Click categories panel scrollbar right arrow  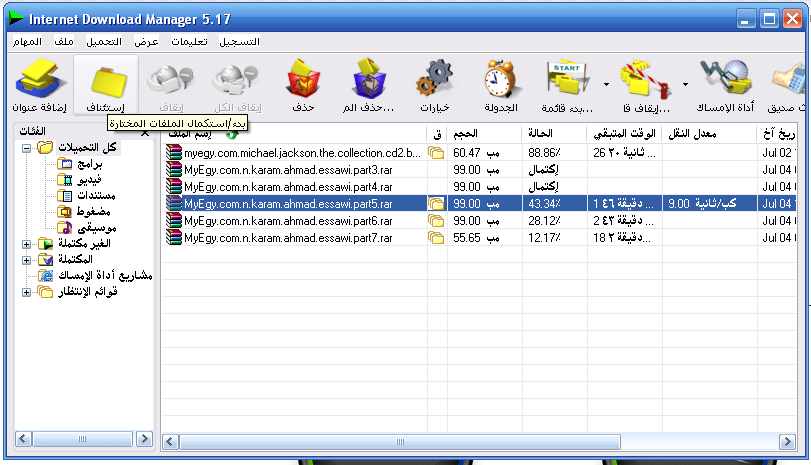point(144,439)
